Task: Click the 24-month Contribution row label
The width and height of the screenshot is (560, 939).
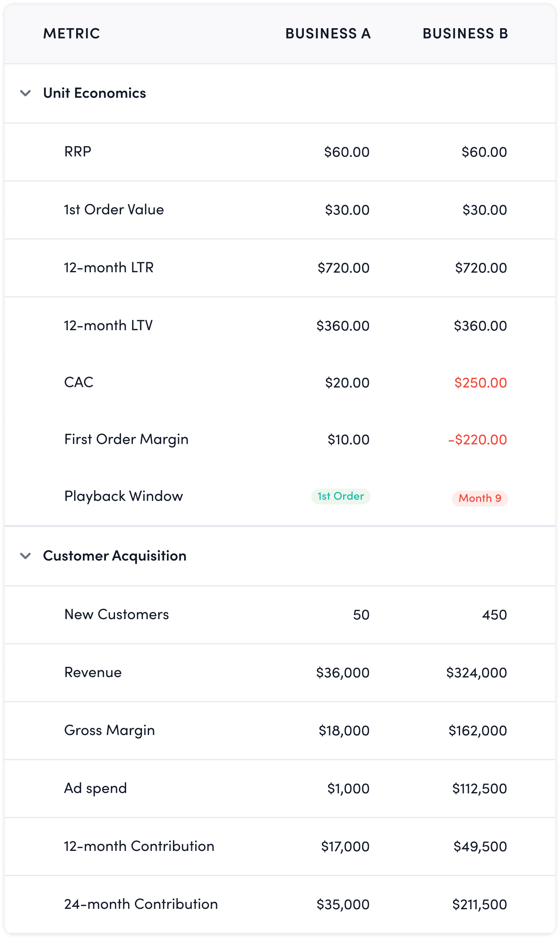Action: point(141,904)
